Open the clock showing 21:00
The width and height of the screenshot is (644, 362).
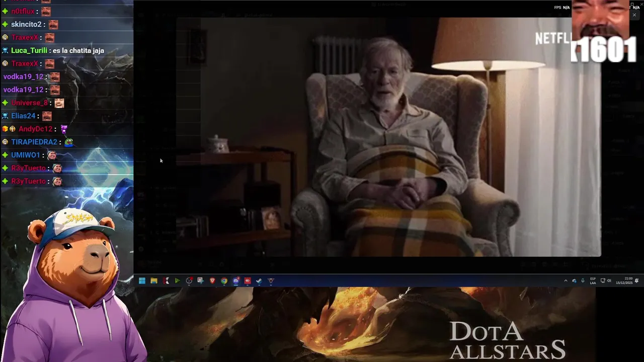coord(624,281)
